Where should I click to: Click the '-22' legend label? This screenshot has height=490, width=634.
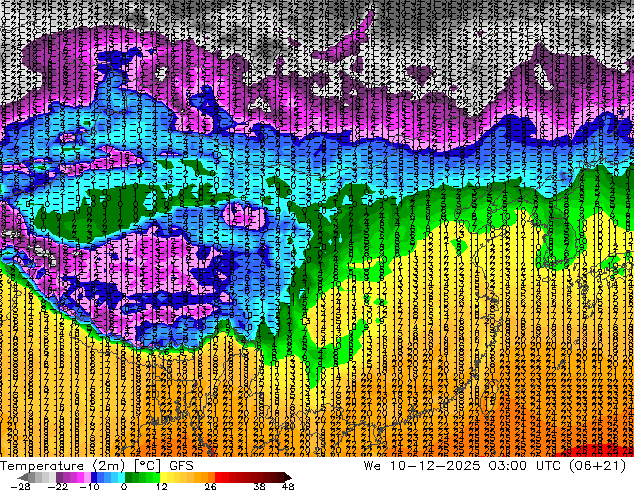[58, 486]
